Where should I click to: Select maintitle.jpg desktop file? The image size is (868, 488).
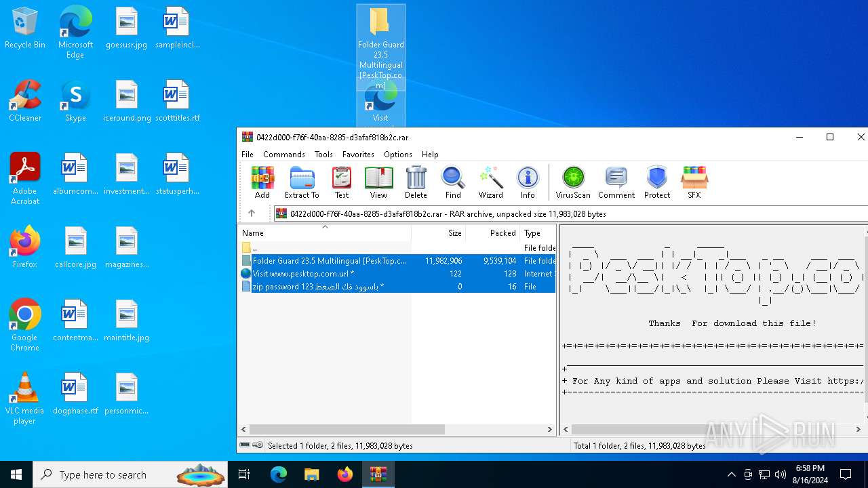click(126, 321)
